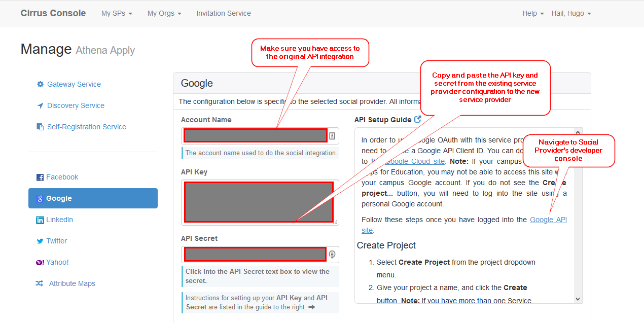This screenshot has height=323, width=644.
Task: Open the Invitation Service menu item
Action: 224,13
